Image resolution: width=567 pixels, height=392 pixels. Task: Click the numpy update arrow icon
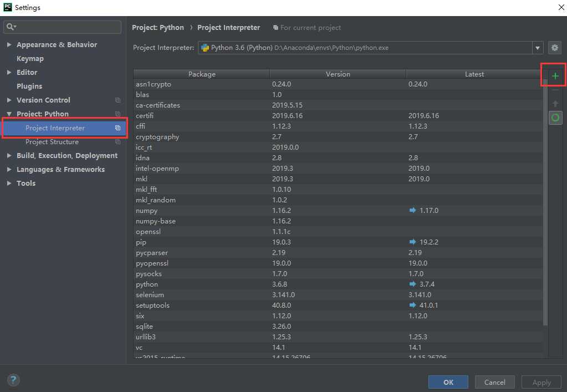point(412,211)
